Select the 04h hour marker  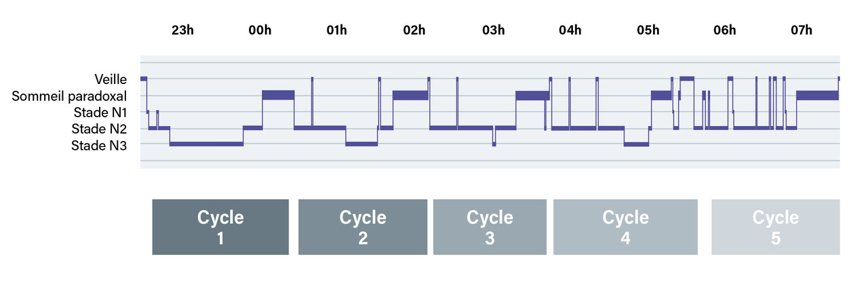(x=570, y=31)
